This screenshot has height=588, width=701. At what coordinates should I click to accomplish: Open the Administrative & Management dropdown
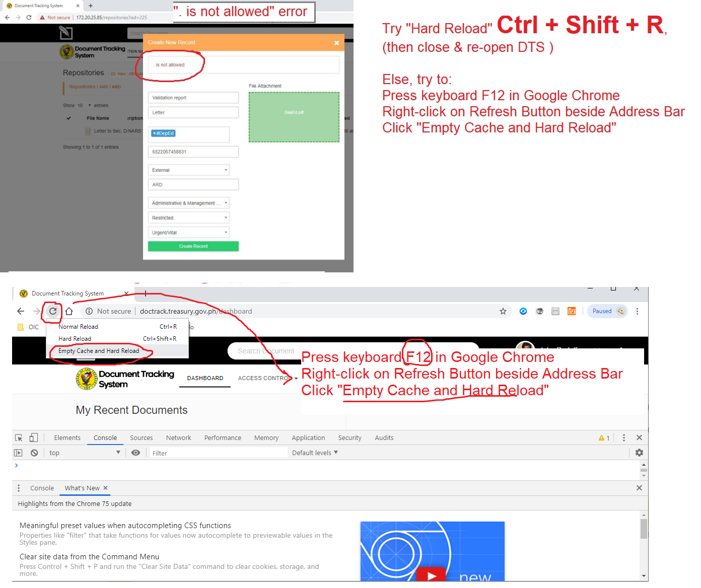click(x=188, y=203)
